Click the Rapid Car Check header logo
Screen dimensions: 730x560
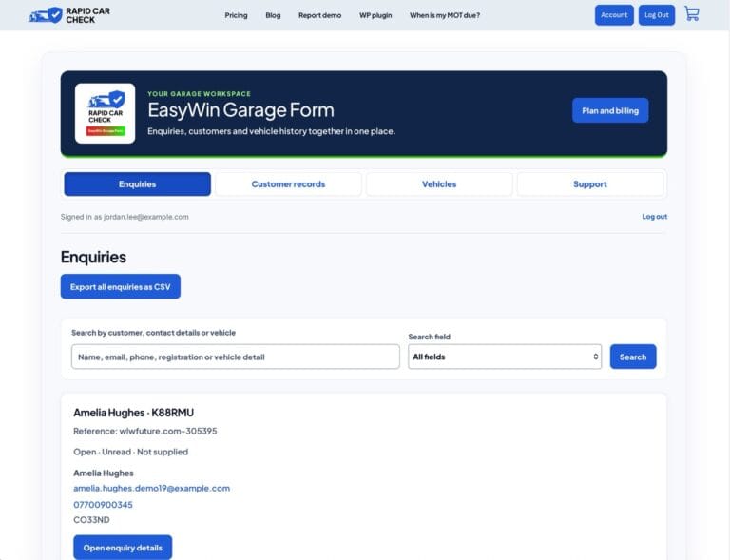(x=69, y=15)
